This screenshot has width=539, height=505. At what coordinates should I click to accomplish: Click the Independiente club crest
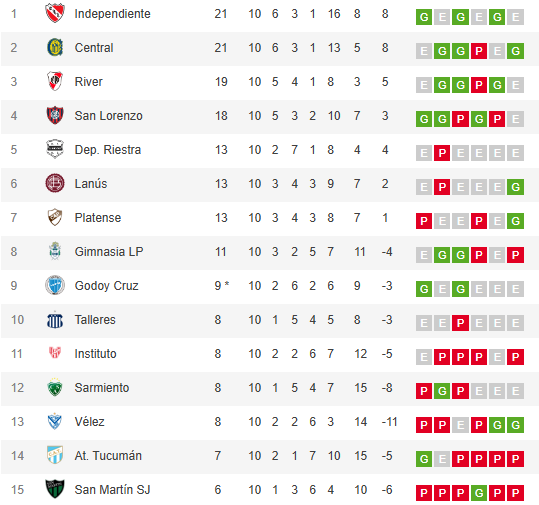point(55,13)
